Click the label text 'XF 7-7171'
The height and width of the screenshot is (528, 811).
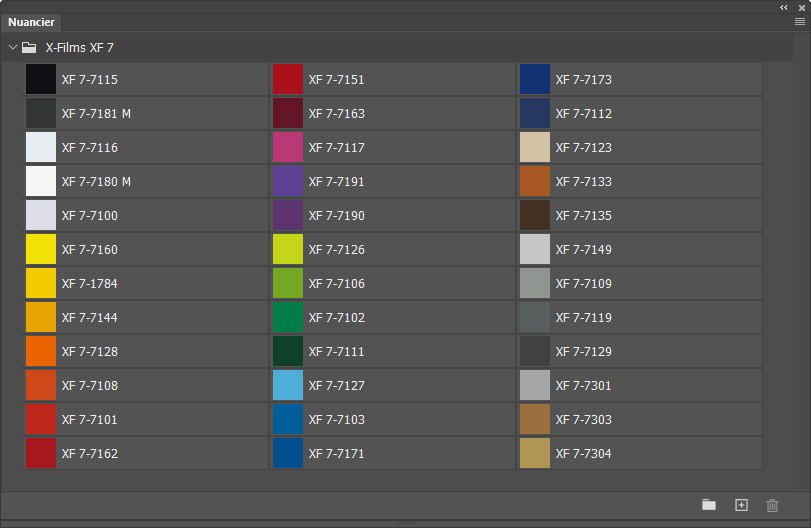336,454
